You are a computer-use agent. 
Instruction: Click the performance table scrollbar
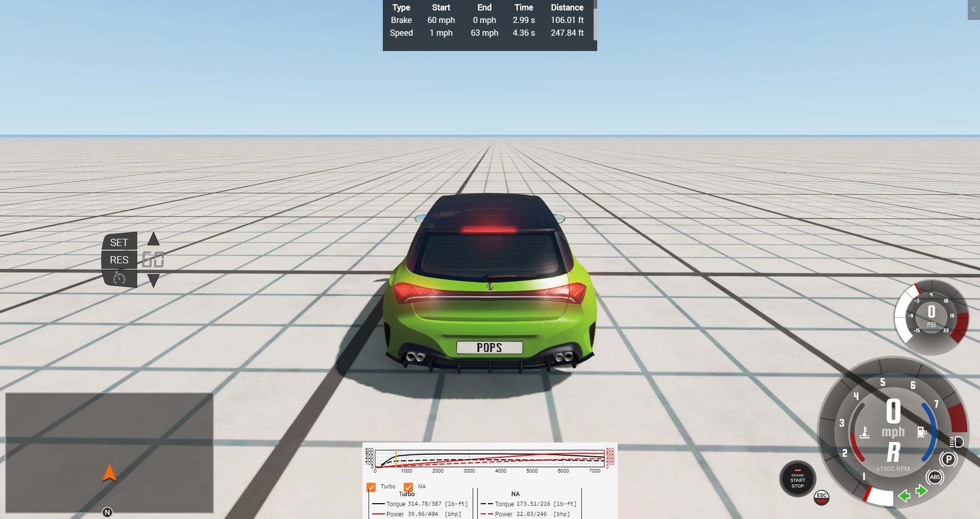pos(595,24)
